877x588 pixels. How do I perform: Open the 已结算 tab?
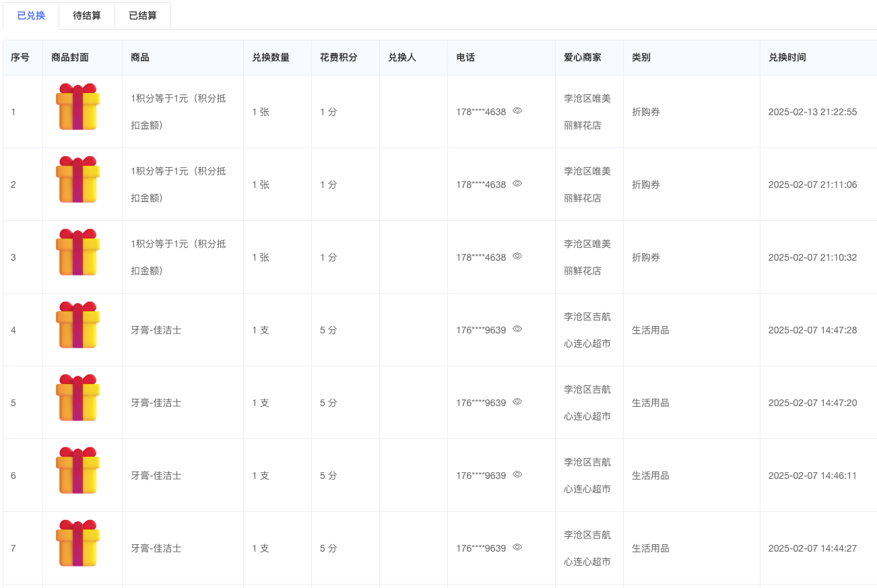(x=143, y=15)
